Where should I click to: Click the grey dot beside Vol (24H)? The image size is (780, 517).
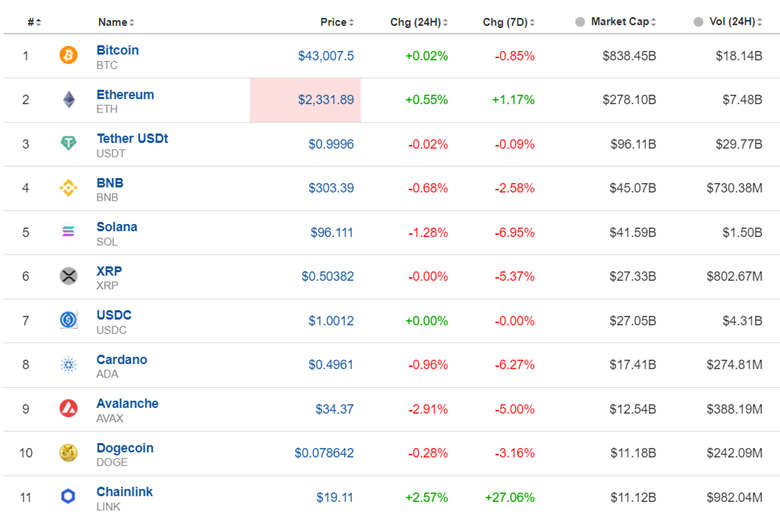point(698,22)
